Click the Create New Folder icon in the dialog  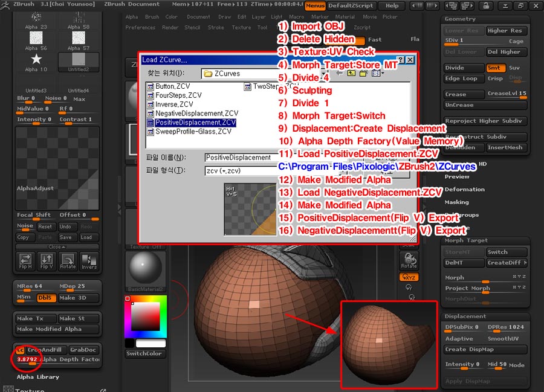click(x=363, y=73)
